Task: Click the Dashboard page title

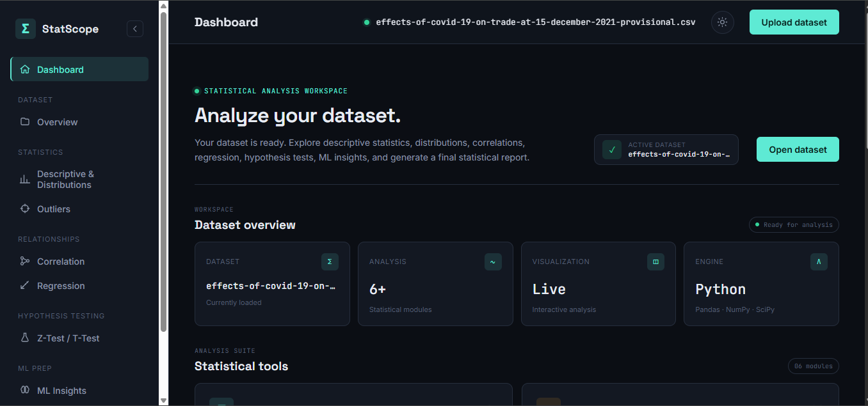Action: click(x=226, y=22)
